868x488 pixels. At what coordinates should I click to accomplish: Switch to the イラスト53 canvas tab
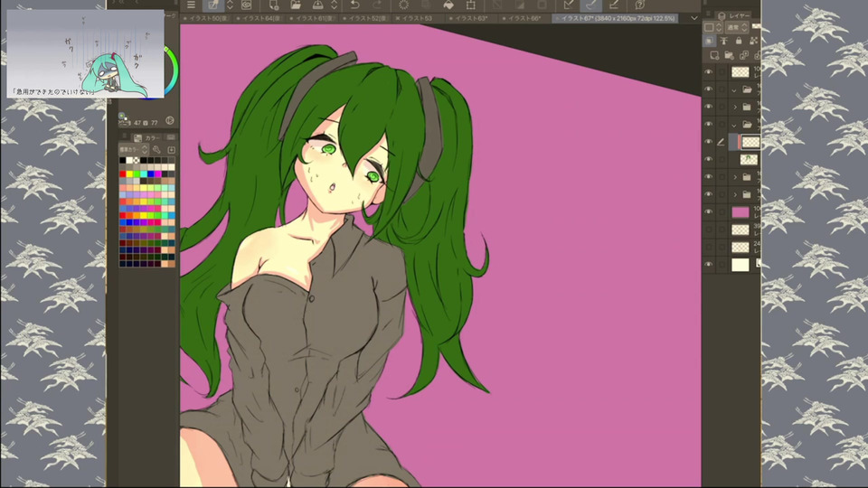point(415,18)
